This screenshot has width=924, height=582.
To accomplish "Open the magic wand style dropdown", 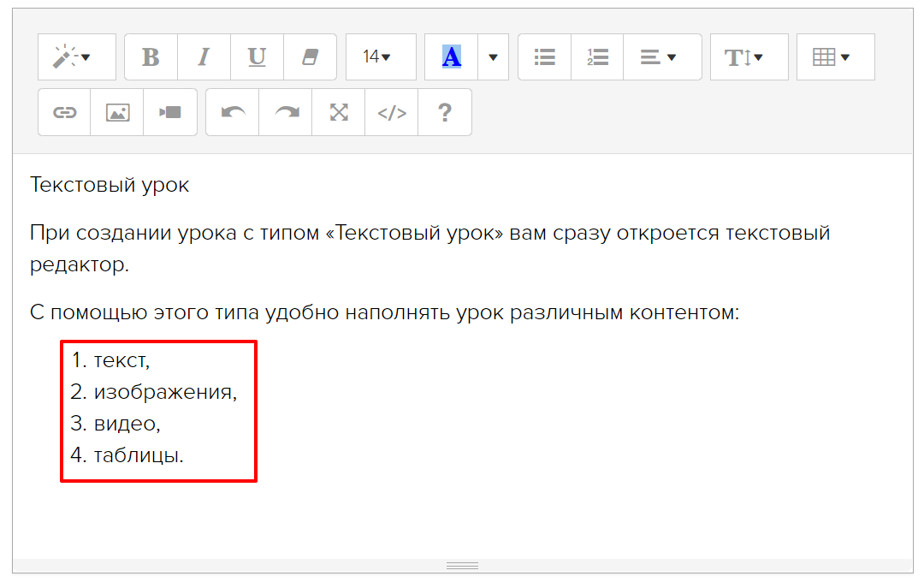I will [76, 57].
